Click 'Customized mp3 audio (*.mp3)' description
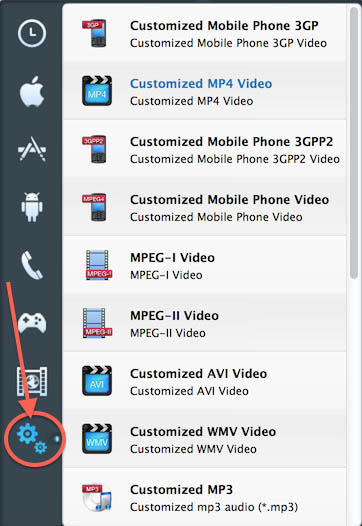Screen dimensions: 362x526 [x=214, y=507]
